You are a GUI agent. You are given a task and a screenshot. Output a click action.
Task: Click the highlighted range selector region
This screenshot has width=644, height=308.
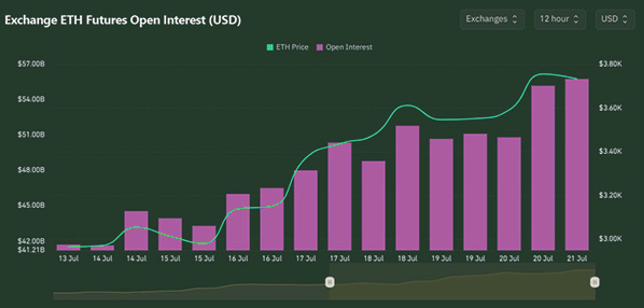click(463, 281)
